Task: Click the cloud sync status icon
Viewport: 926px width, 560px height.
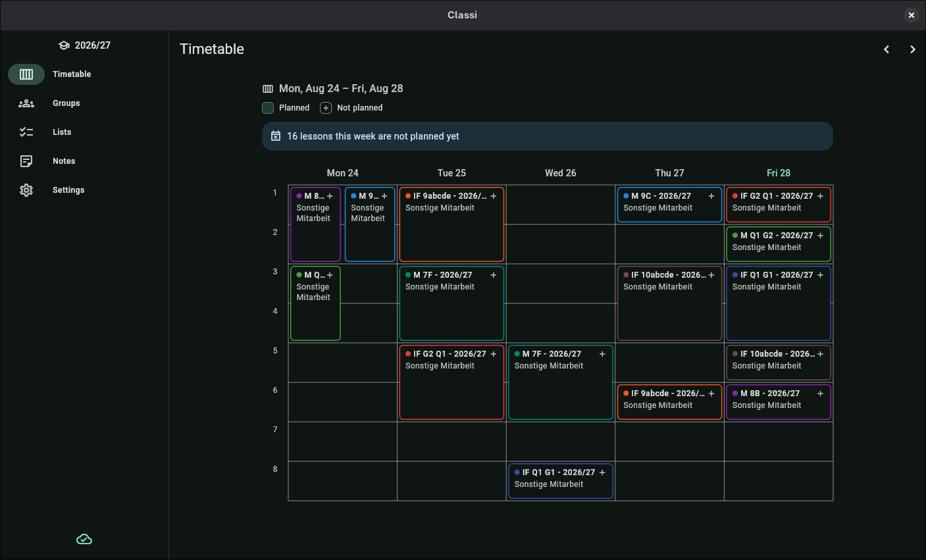Action: point(84,540)
